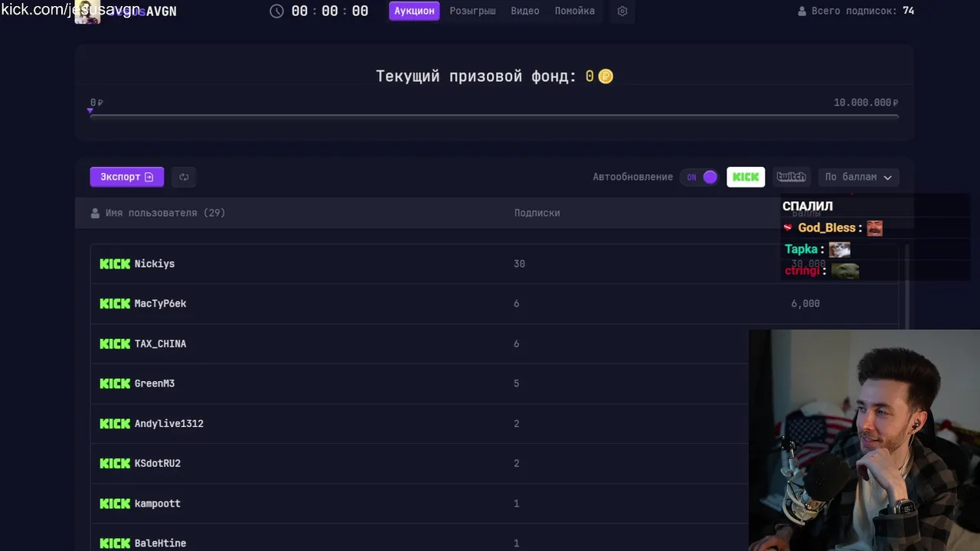Viewport: 980px width, 551px height.
Task: Select username GreenM3
Action: pos(155,383)
